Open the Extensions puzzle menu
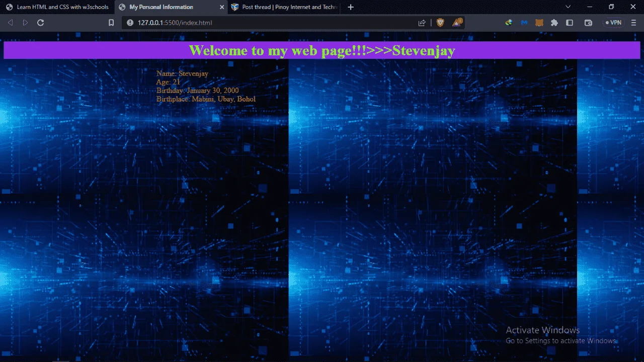The height and width of the screenshot is (362, 644). pyautogui.click(x=554, y=23)
